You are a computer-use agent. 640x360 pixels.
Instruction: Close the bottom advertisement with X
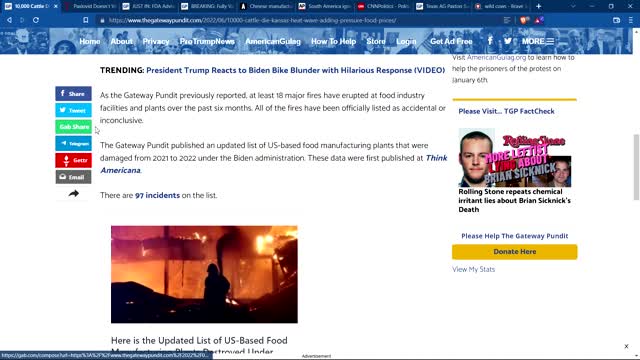[x=626, y=347]
